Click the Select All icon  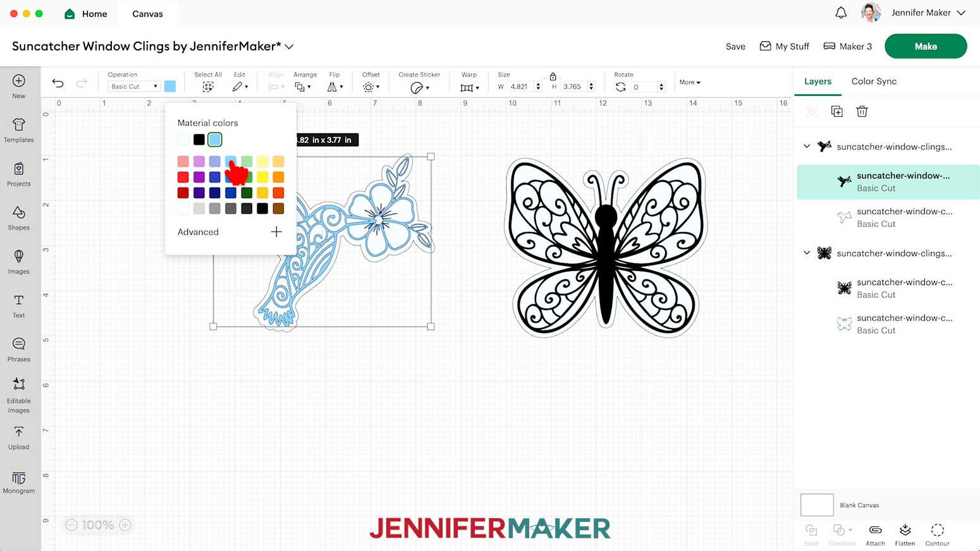[x=208, y=87]
